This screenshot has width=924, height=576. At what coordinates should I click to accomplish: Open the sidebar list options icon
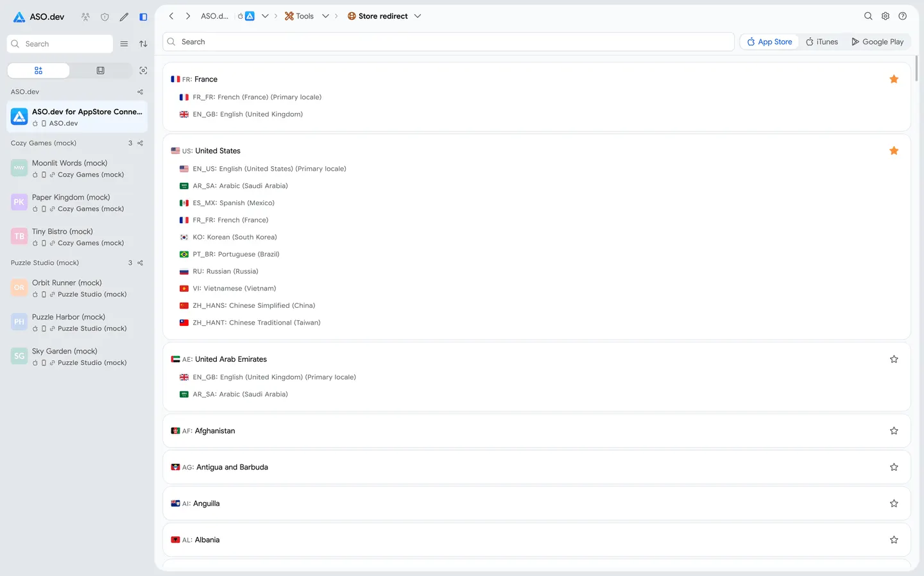tap(124, 44)
